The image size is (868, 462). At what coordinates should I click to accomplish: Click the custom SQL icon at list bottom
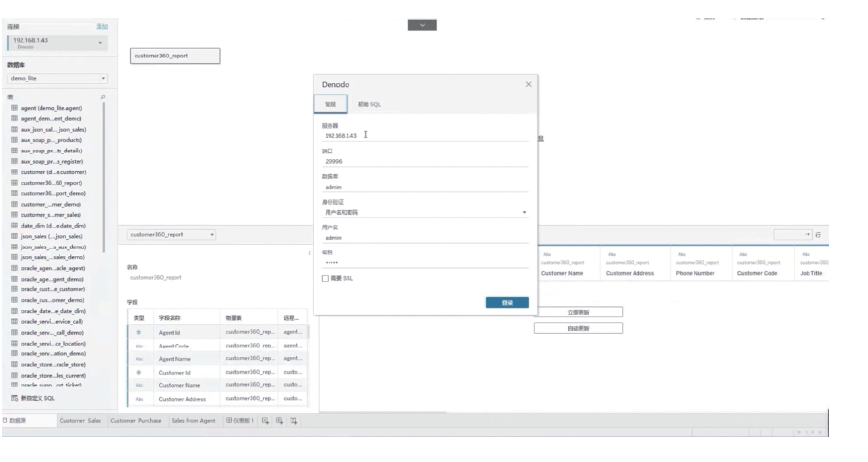pyautogui.click(x=14, y=398)
